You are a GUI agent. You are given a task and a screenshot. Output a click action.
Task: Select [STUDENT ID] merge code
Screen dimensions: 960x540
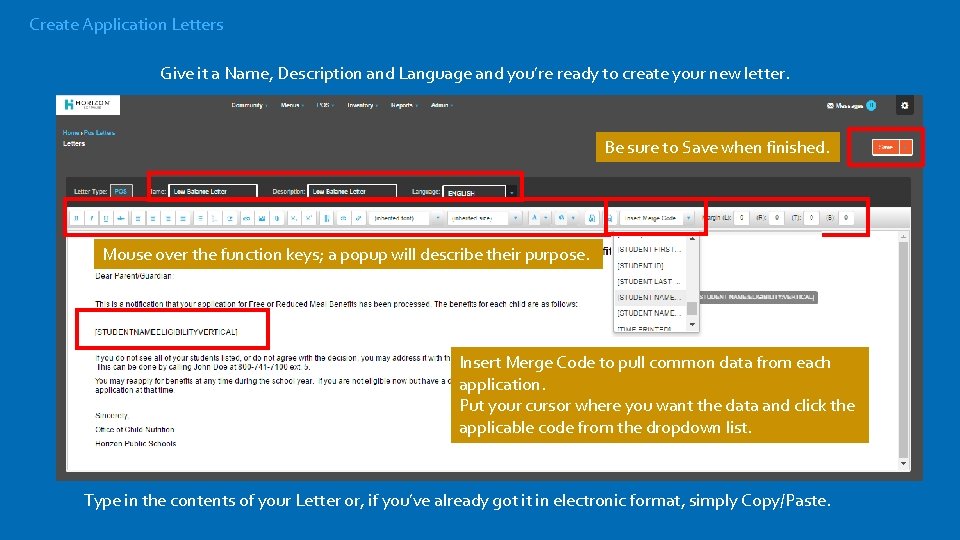click(x=650, y=266)
